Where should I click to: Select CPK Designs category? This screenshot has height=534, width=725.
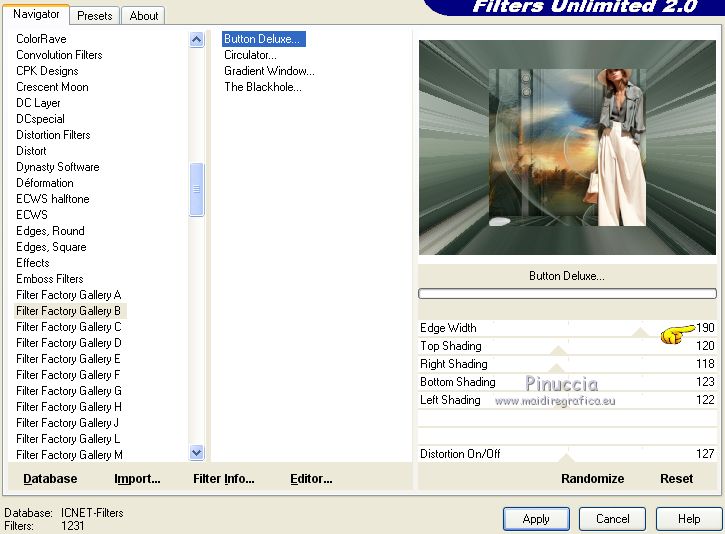click(x=47, y=71)
